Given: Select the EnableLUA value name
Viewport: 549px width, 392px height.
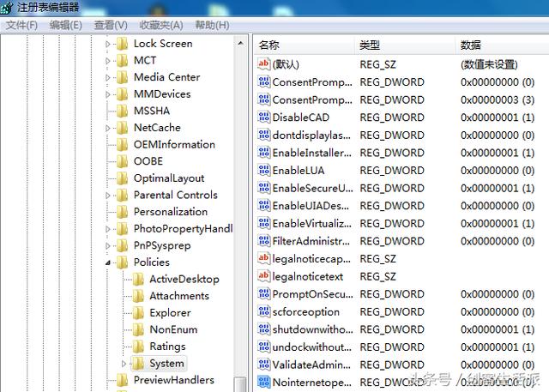Looking at the screenshot, I should click(x=299, y=171).
